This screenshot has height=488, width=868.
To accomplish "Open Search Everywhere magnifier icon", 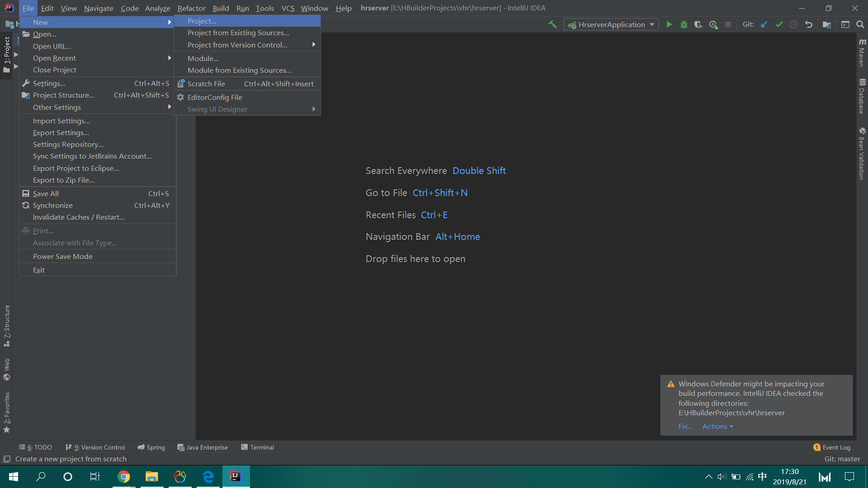I will (x=860, y=24).
